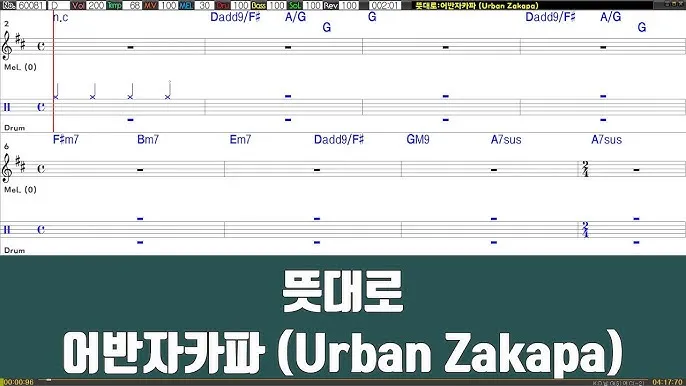Click the Rev reverb label
Image resolution: width=686 pixels, height=386 pixels.
[331, 5]
